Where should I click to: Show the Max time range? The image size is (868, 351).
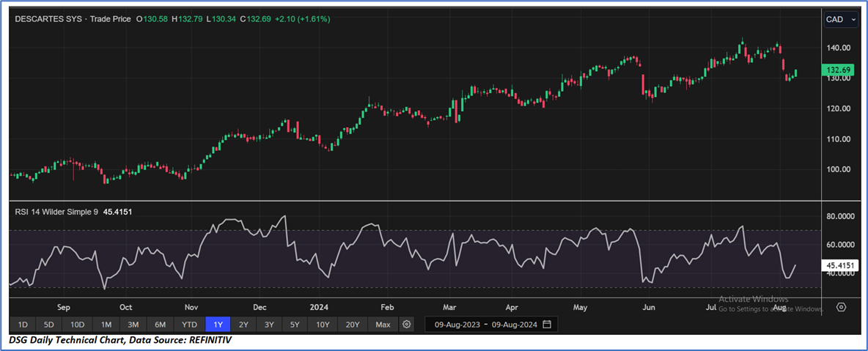[383, 324]
